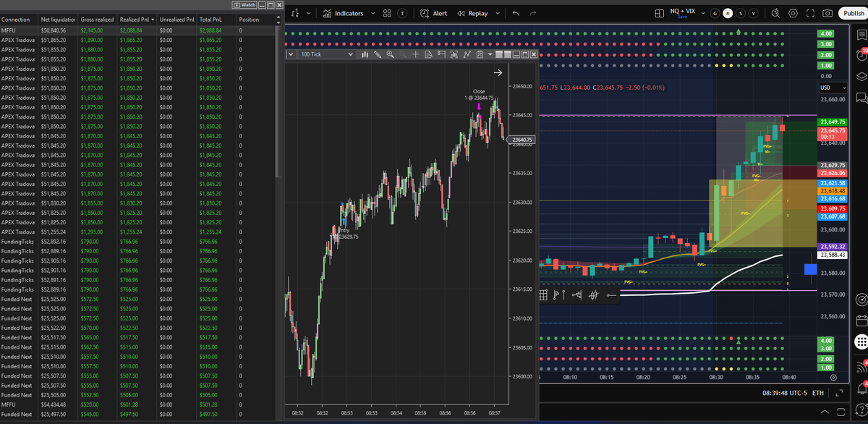Create an alert using the Alert clock icon

pos(424,12)
